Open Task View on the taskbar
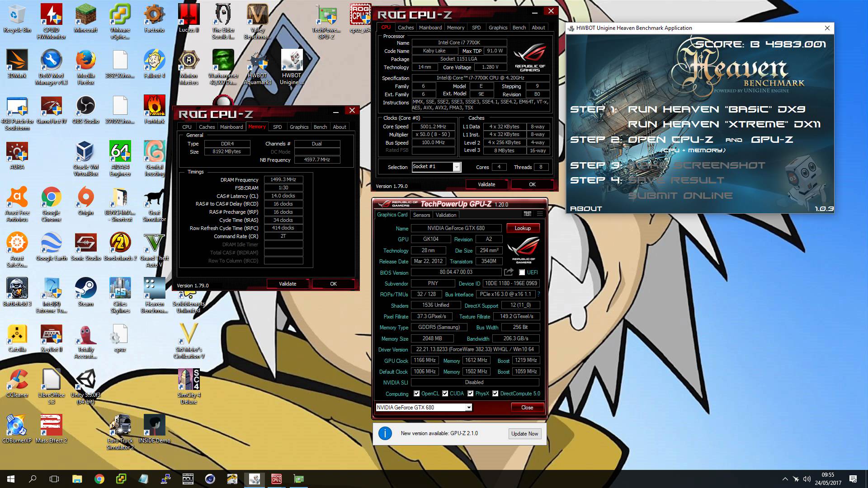 (x=54, y=479)
